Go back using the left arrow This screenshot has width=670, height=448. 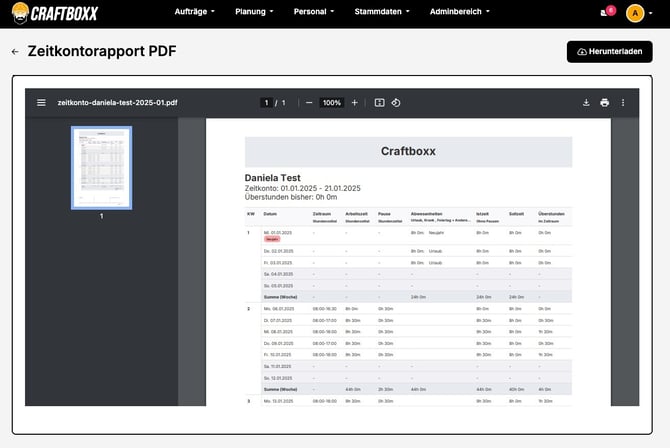click(x=15, y=52)
